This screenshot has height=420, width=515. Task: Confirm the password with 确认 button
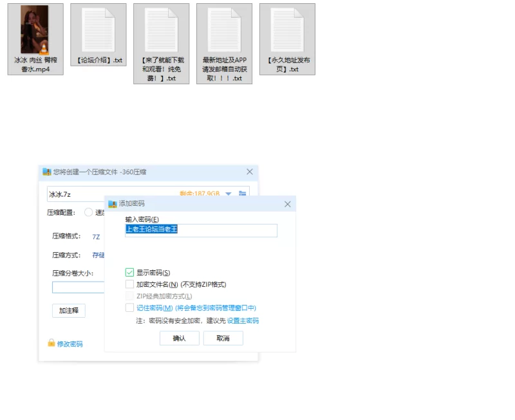click(180, 338)
